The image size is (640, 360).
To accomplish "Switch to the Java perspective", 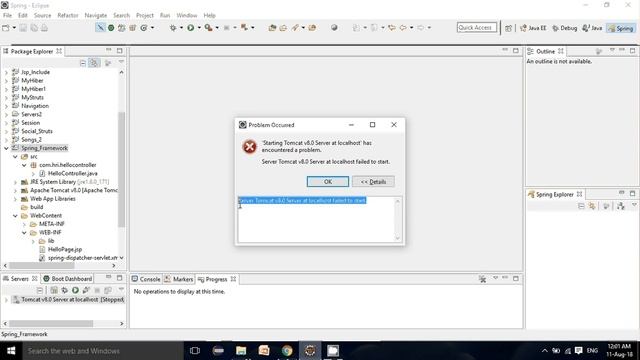I will point(592,28).
